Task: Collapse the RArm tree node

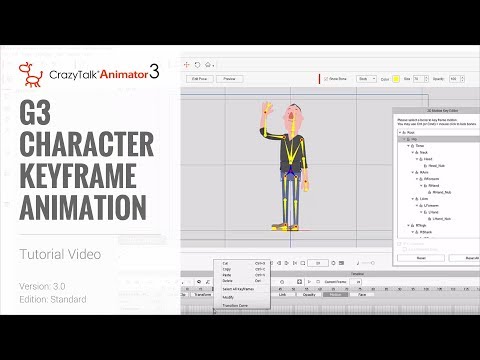Action: [x=413, y=172]
